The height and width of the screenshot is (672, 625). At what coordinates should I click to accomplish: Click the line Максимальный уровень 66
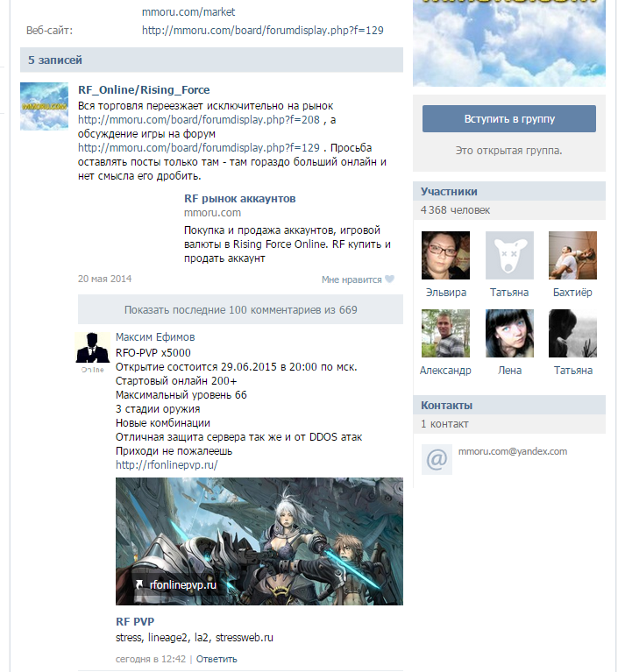click(x=181, y=395)
